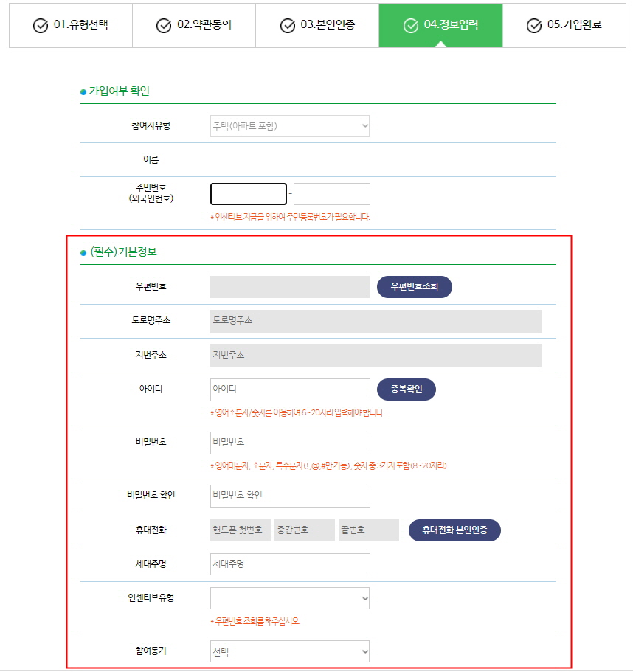Click the checkmark icon on 04.정보입력 step
This screenshot has width=633, height=672.
tap(409, 25)
